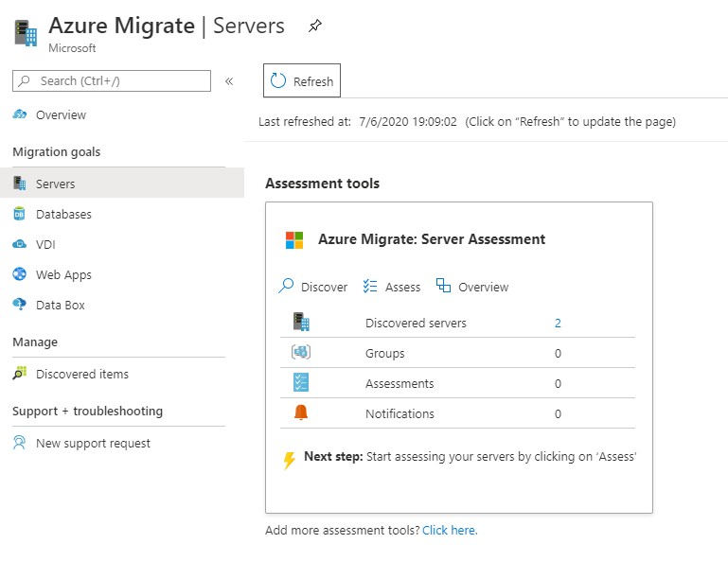Viewport: 728px width, 561px height.
Task: Click the Notifications bell icon
Action: [x=301, y=412]
